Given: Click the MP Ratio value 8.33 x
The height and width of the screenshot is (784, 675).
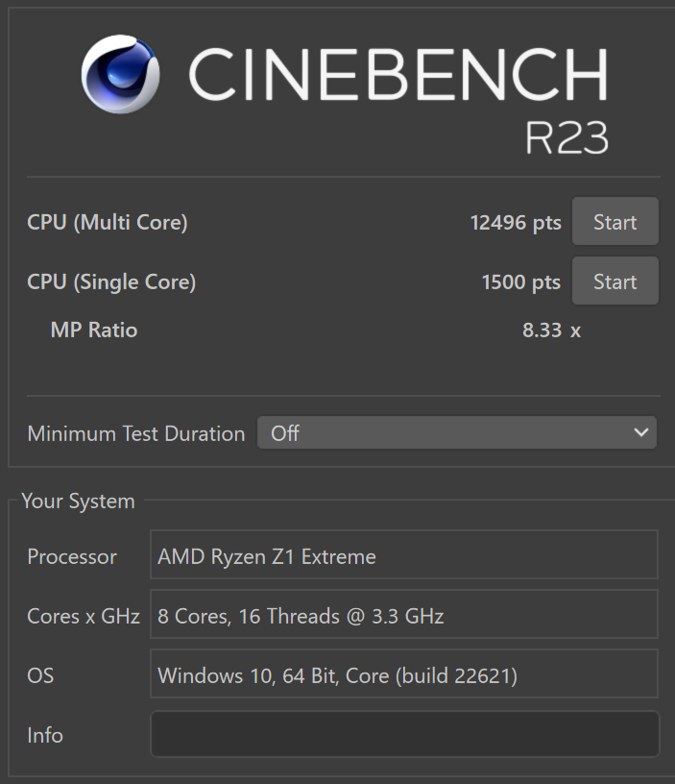Looking at the screenshot, I should [551, 330].
